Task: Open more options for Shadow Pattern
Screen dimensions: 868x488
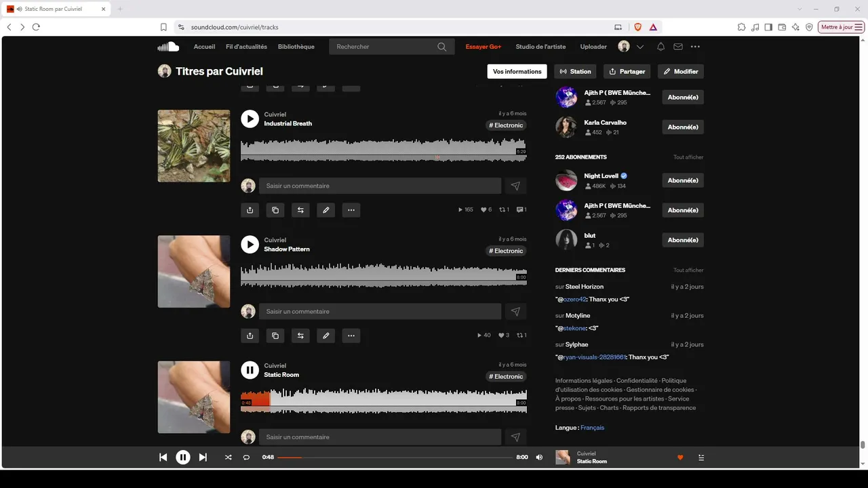Action: (351, 335)
